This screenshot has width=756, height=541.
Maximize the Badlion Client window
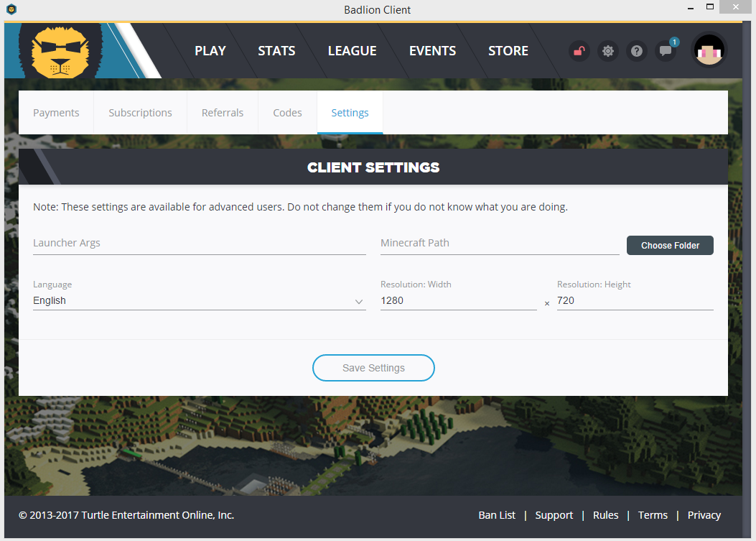[710, 6]
